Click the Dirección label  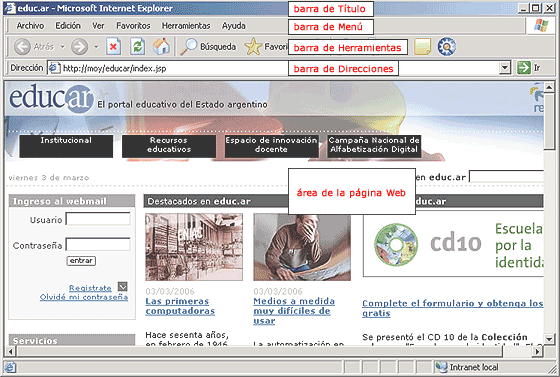point(26,68)
